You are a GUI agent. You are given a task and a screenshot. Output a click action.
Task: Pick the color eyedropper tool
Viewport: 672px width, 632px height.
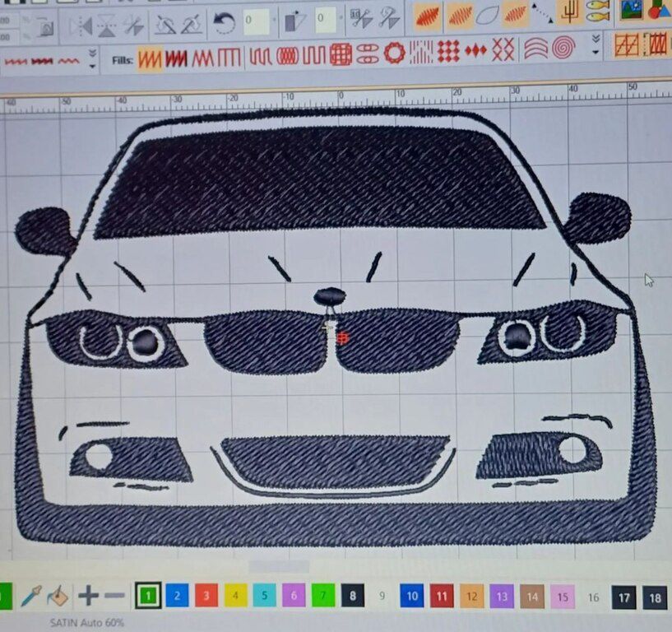coord(31,596)
